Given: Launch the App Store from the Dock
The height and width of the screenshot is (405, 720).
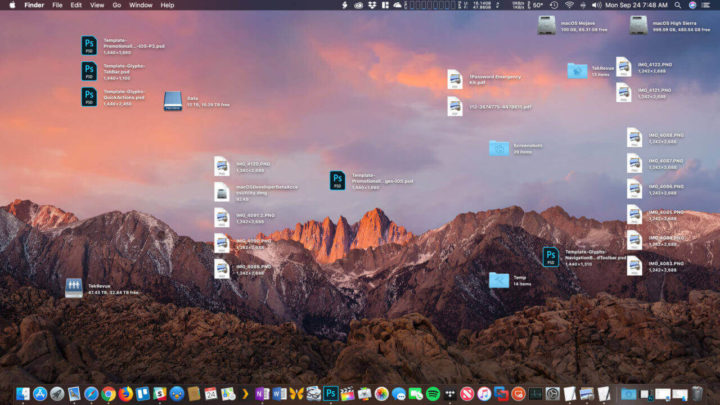Looking at the screenshot, I should click(40, 394).
